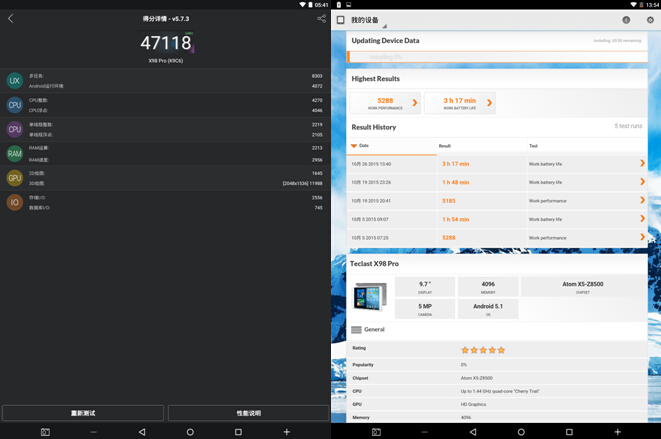Select the green RAM score icon
The width and height of the screenshot is (661, 439).
15,154
